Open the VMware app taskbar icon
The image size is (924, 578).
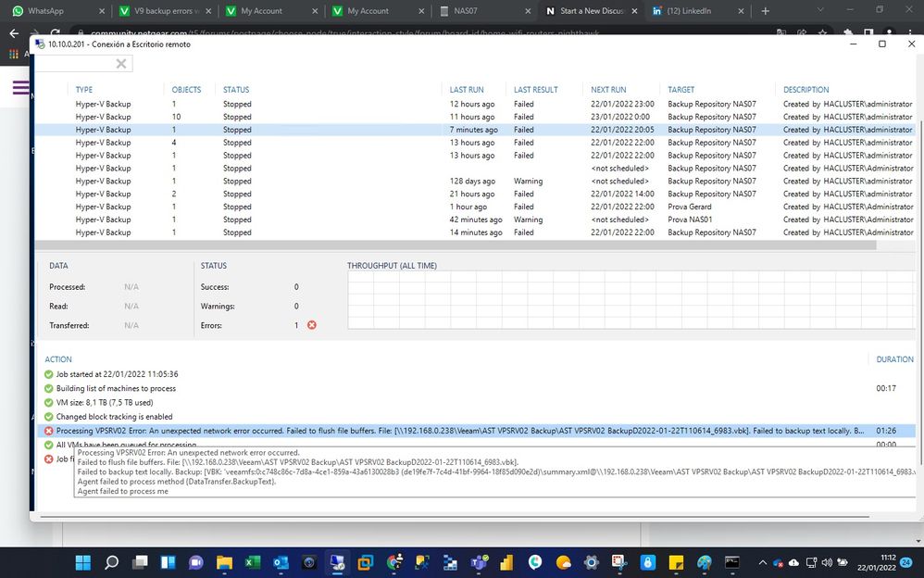(x=366, y=562)
